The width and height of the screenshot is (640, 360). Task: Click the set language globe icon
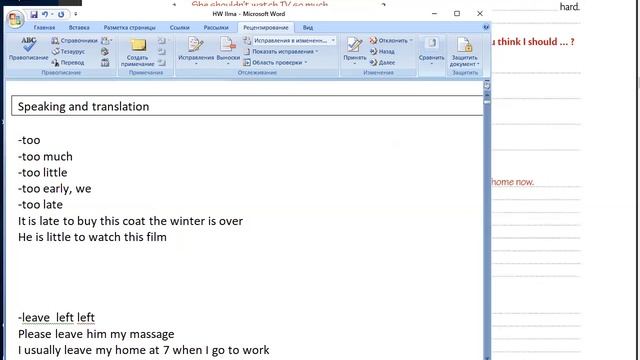point(105,51)
